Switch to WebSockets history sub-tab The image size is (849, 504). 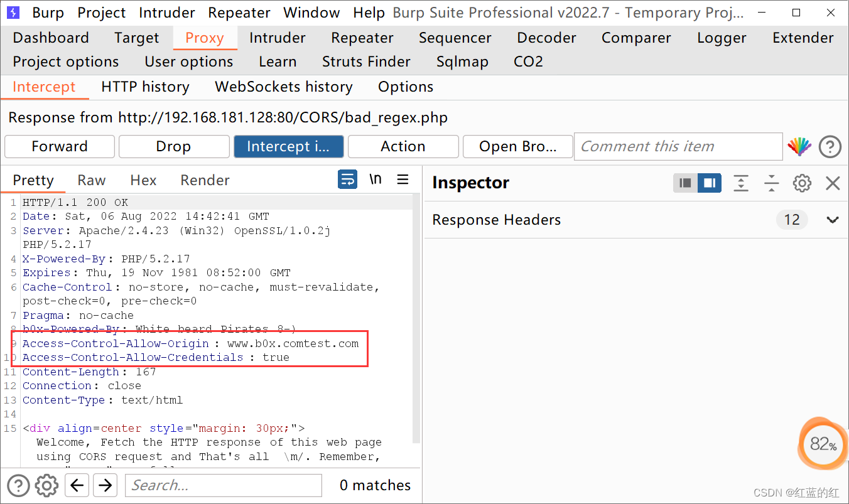pyautogui.click(x=284, y=87)
